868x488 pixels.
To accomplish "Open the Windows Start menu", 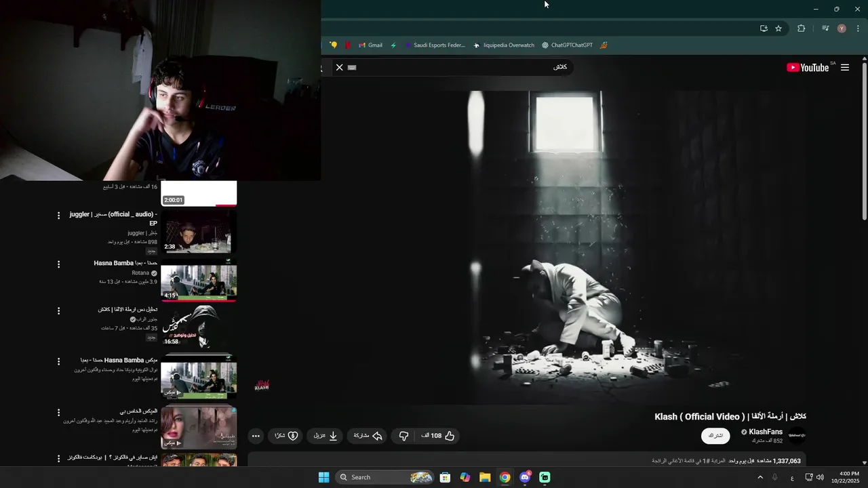I will pyautogui.click(x=324, y=477).
